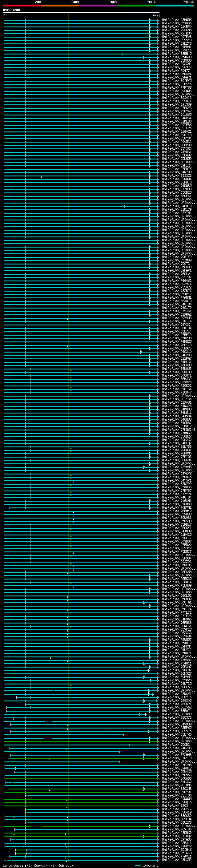This screenshot has width=197, height=868.
Task: Select the orange ~40% legend color bar
Action: pyautogui.click(x=60, y=6)
